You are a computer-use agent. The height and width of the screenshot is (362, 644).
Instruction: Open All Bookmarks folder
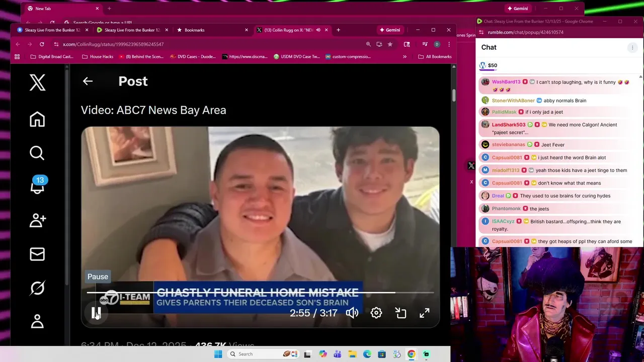pos(435,56)
